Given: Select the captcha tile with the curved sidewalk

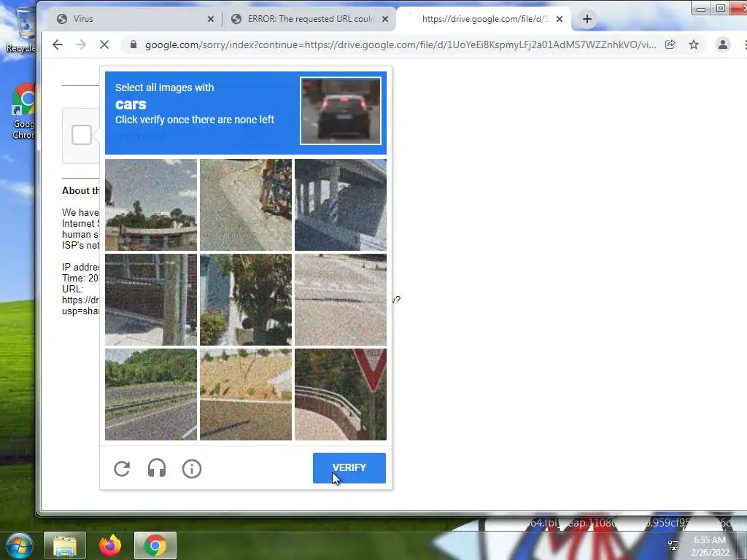Looking at the screenshot, I should point(246,205).
